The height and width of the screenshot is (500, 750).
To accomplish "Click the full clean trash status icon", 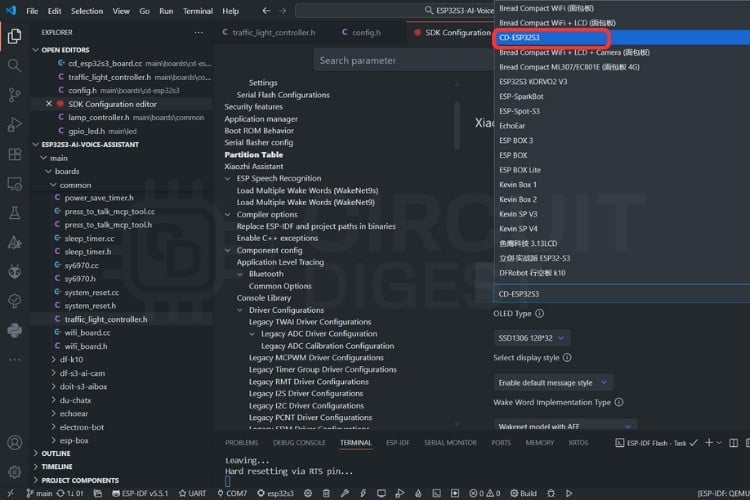I will click(x=326, y=493).
